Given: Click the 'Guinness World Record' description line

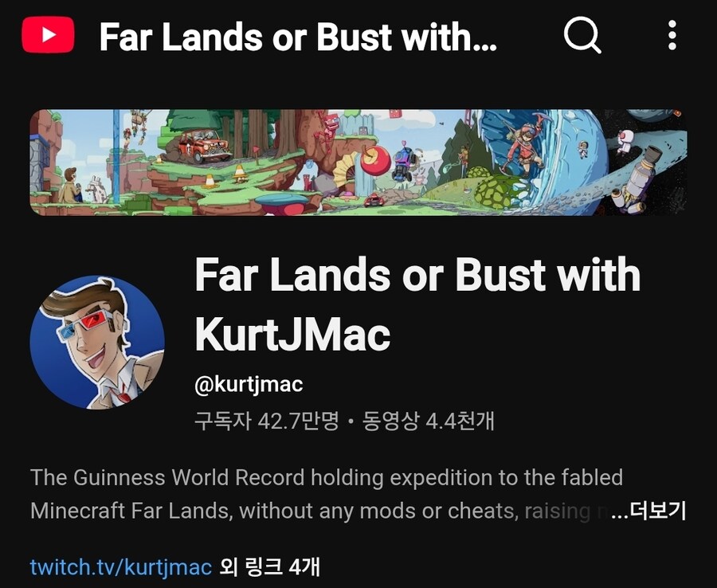Looking at the screenshot, I should click(x=327, y=478).
